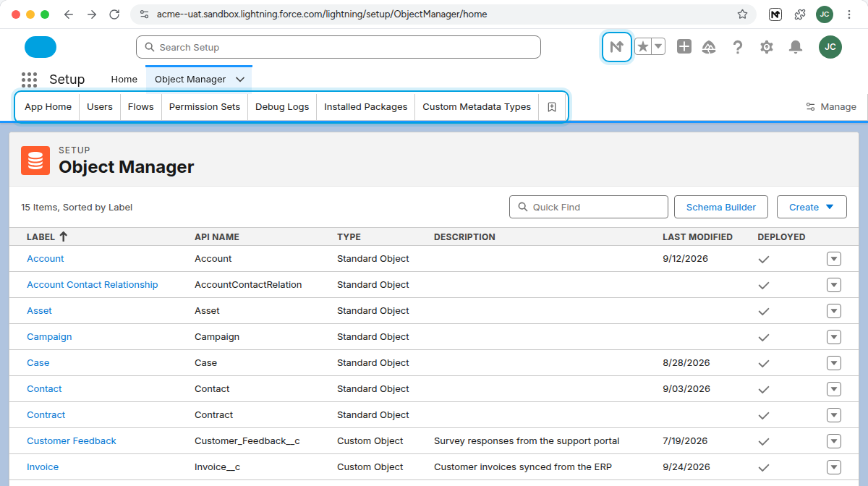Screen dimensions: 868x486
Task: Open the Asset row actions dropdown
Action: click(x=834, y=311)
